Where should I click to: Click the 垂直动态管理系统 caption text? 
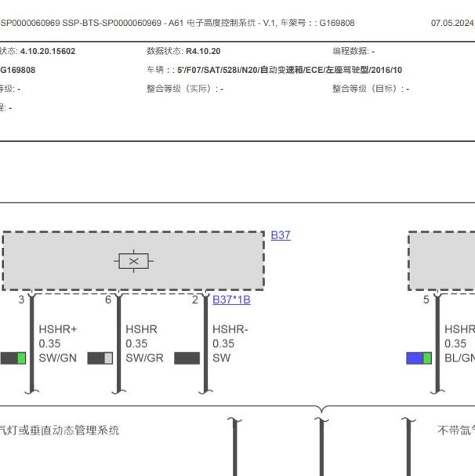(x=75, y=431)
